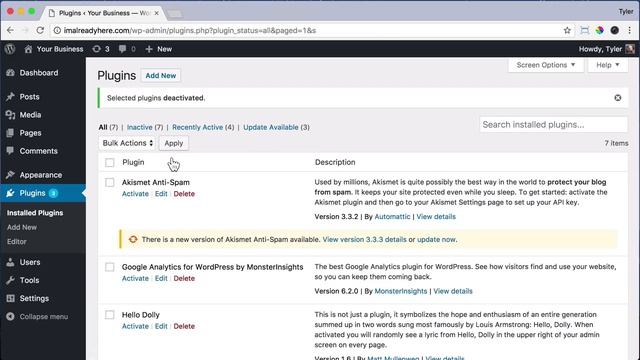Click the Howdy Tyler avatar
The image size is (640, 360).
(630, 49)
